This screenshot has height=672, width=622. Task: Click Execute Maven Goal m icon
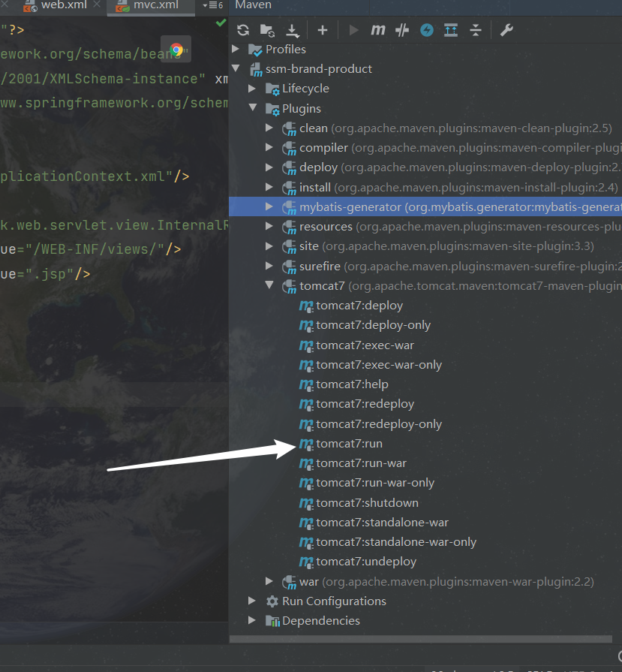[378, 30]
